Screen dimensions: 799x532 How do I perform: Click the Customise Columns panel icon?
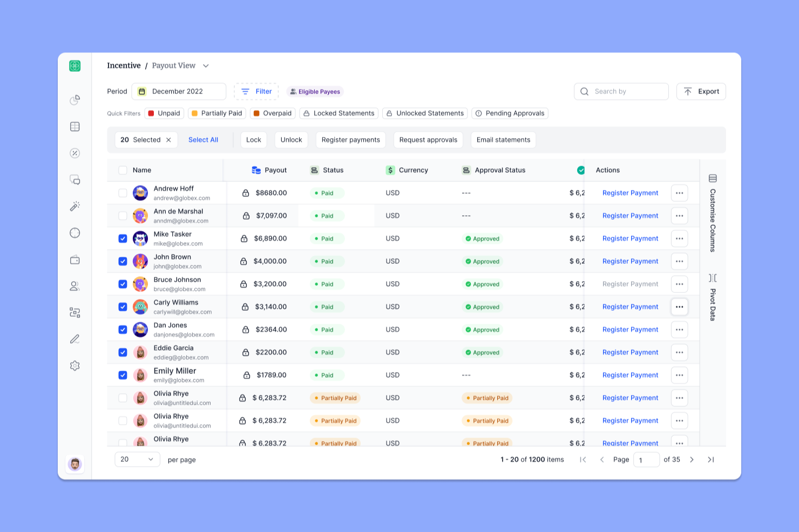pyautogui.click(x=713, y=179)
